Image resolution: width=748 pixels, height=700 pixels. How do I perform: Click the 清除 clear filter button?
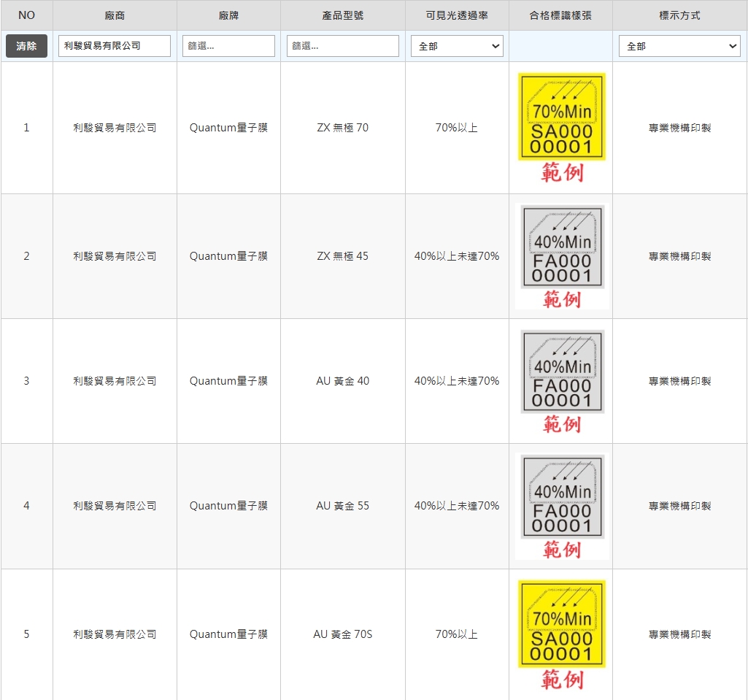click(26, 46)
